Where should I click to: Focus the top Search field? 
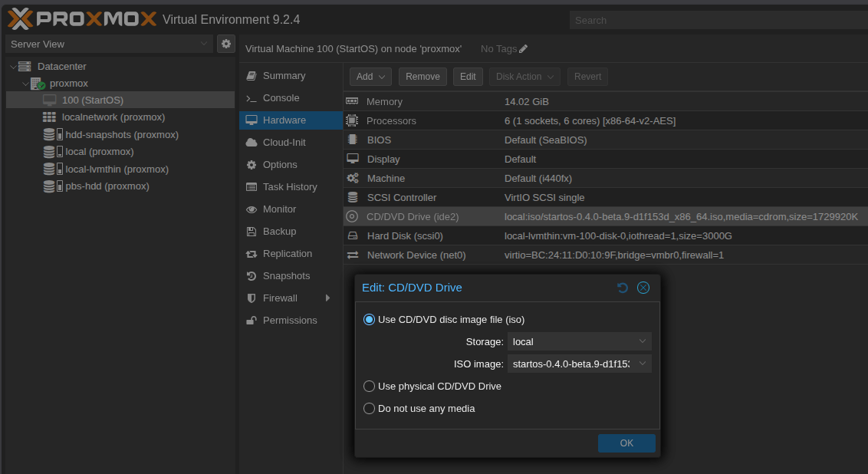tap(718, 20)
